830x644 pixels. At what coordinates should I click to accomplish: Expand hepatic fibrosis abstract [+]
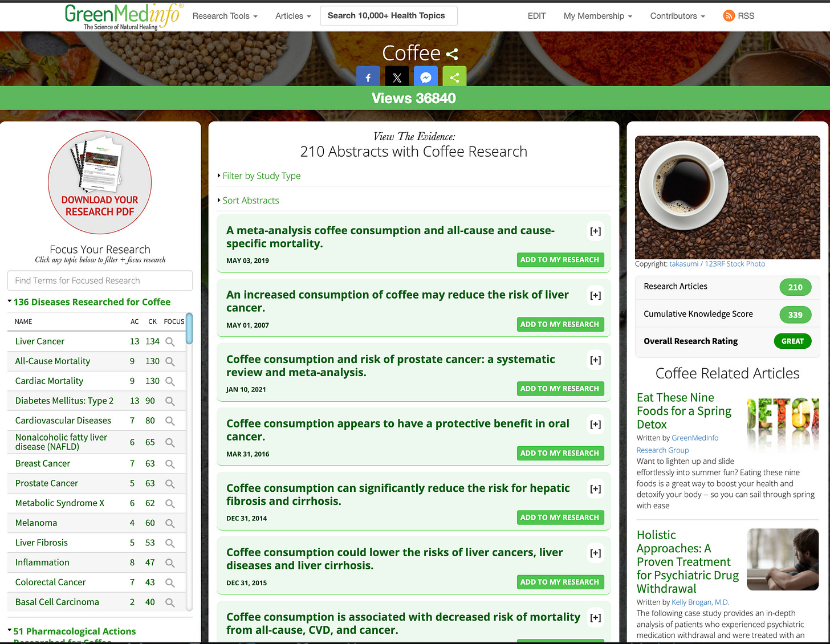click(x=596, y=489)
